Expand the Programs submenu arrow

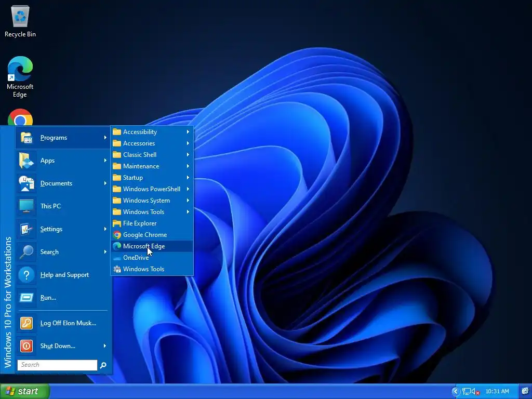(105, 138)
